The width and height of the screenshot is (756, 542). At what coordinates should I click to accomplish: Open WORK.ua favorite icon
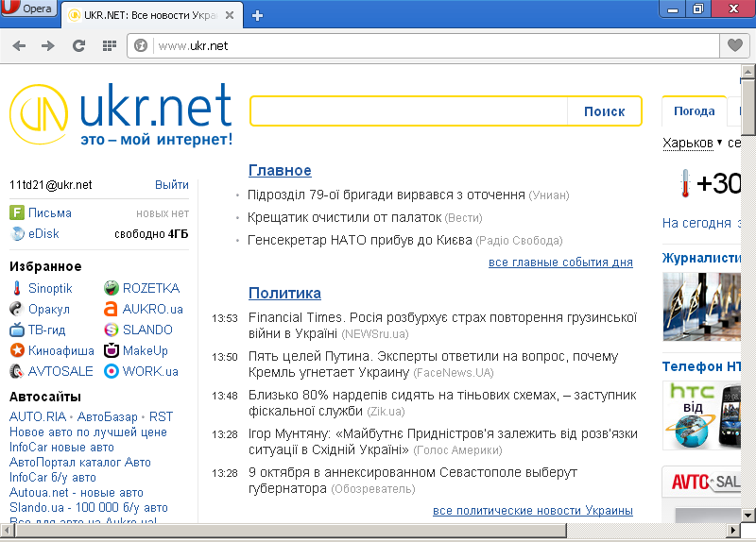[x=111, y=371]
